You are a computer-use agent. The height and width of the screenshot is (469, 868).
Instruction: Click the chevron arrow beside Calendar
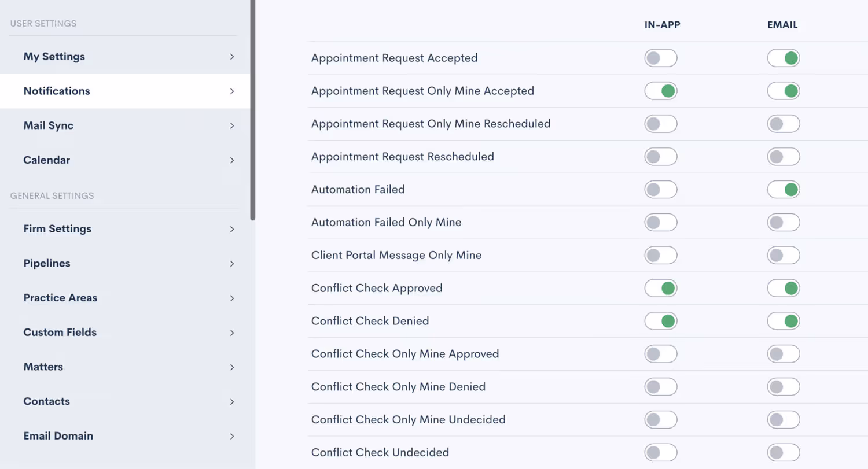point(231,160)
